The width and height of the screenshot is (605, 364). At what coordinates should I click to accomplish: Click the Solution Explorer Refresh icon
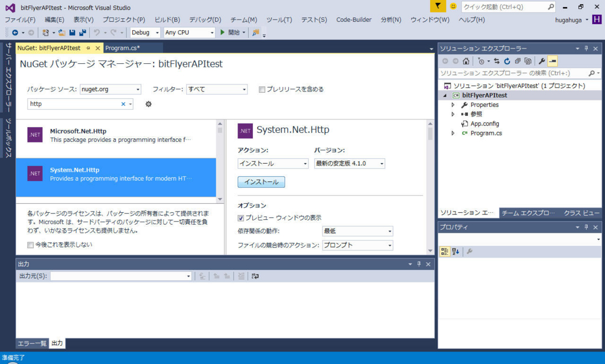(507, 61)
